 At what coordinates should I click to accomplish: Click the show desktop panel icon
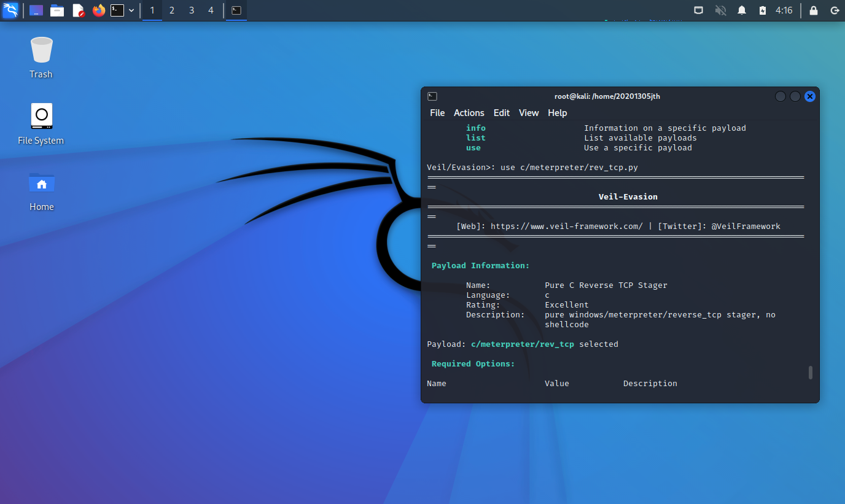click(x=36, y=10)
